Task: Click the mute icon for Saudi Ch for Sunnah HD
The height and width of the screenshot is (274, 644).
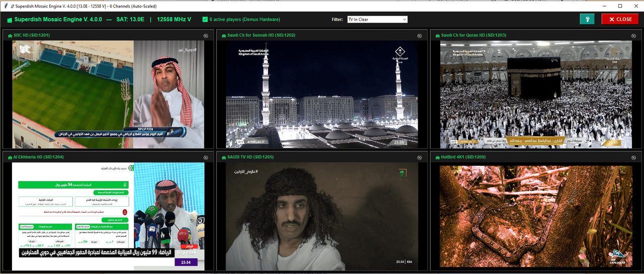Action: [420, 36]
